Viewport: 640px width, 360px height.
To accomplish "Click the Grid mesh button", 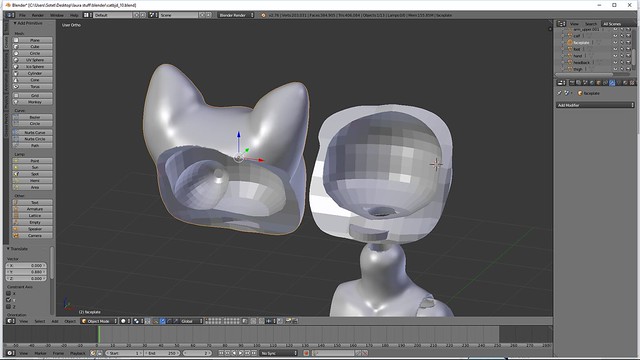I will pyautogui.click(x=33, y=96).
